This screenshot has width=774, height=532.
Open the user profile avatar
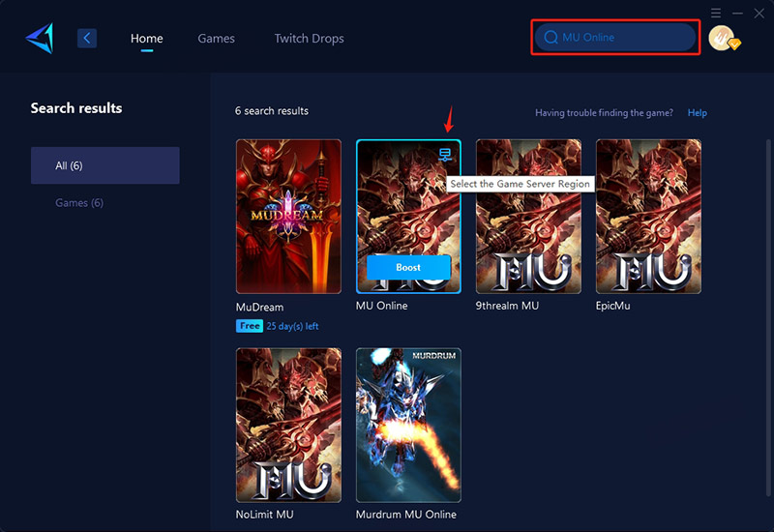722,38
